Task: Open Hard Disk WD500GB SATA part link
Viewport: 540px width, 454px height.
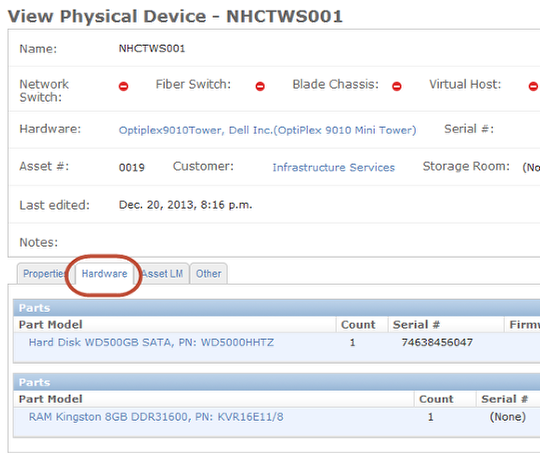Action: tap(151, 342)
